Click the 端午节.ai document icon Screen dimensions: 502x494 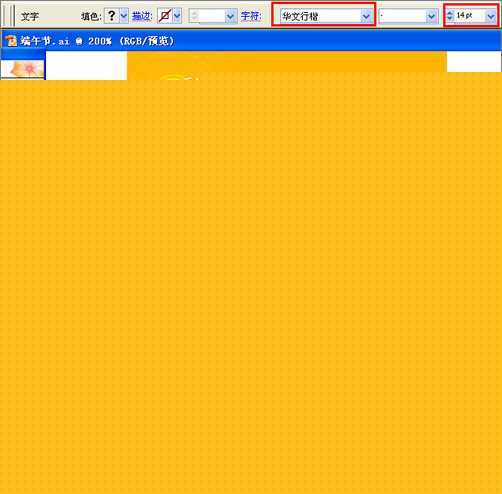coord(11,41)
